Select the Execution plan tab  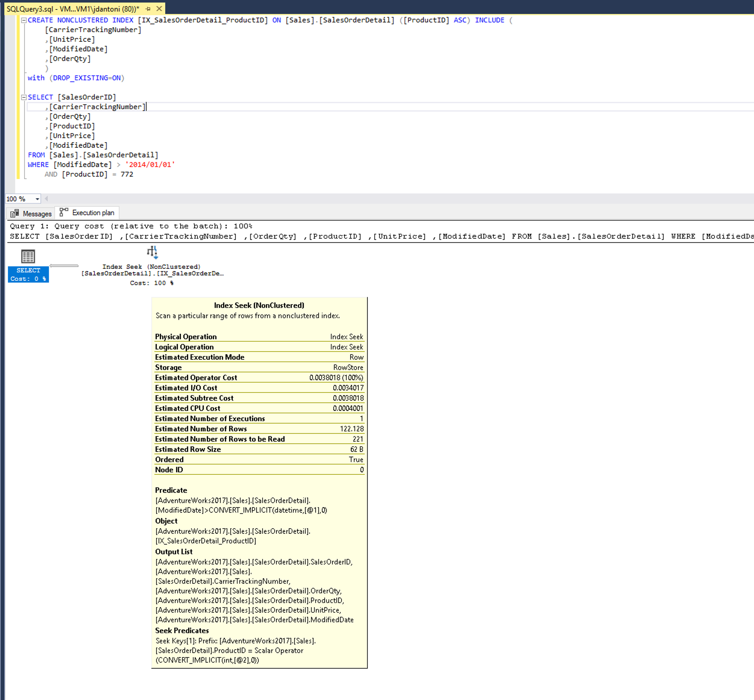[x=93, y=213]
